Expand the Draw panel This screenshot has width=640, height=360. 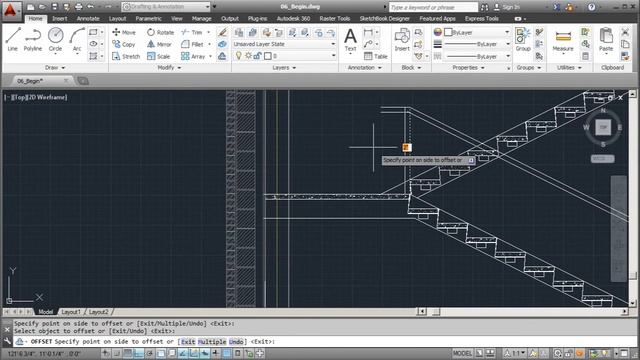tap(55, 68)
